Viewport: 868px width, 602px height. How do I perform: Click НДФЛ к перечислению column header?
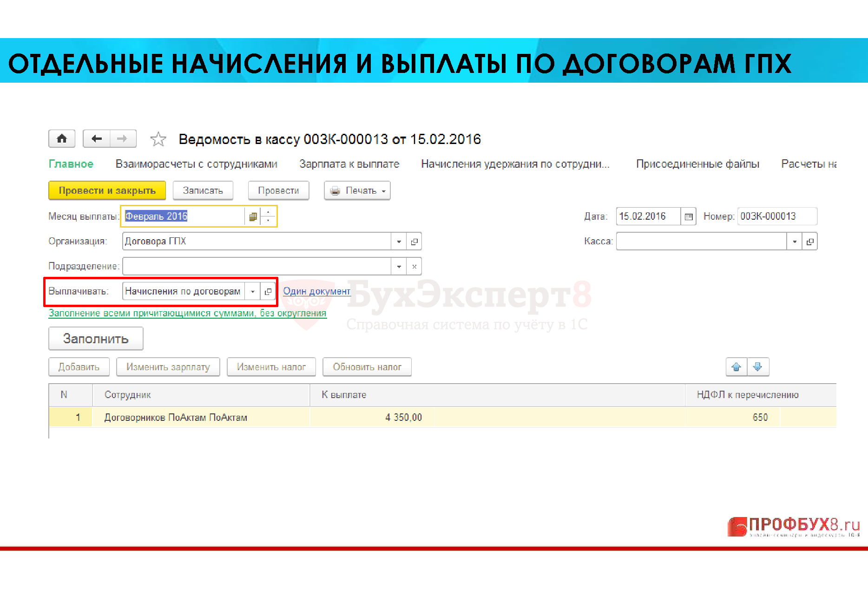point(761,395)
